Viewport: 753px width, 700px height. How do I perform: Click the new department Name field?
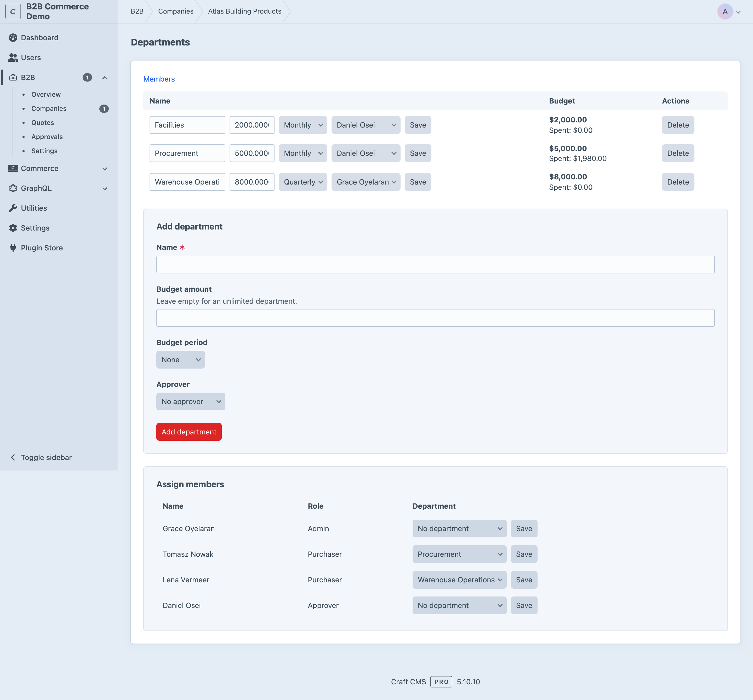pos(435,265)
